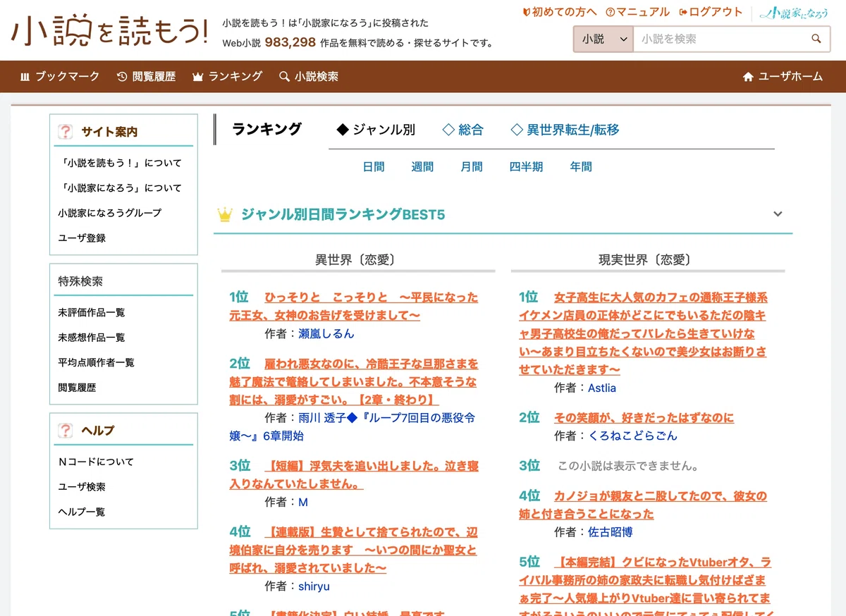The width and height of the screenshot is (846, 616).
Task: Open 未評価作品一覧
Action: pyautogui.click(x=92, y=312)
